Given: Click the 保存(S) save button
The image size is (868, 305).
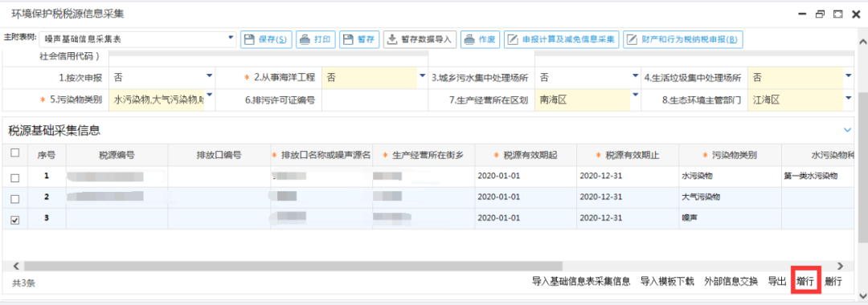Looking at the screenshot, I should [266, 39].
